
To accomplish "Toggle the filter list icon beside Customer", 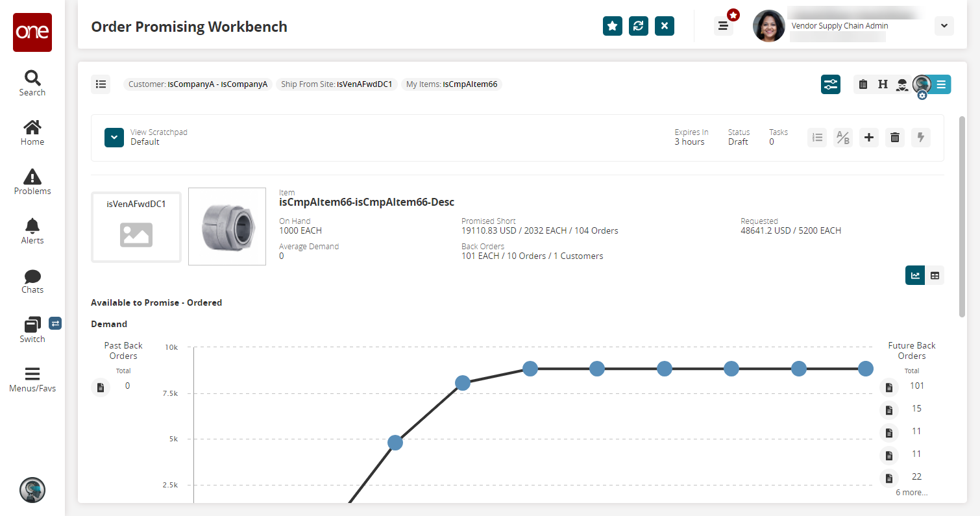I will [101, 84].
